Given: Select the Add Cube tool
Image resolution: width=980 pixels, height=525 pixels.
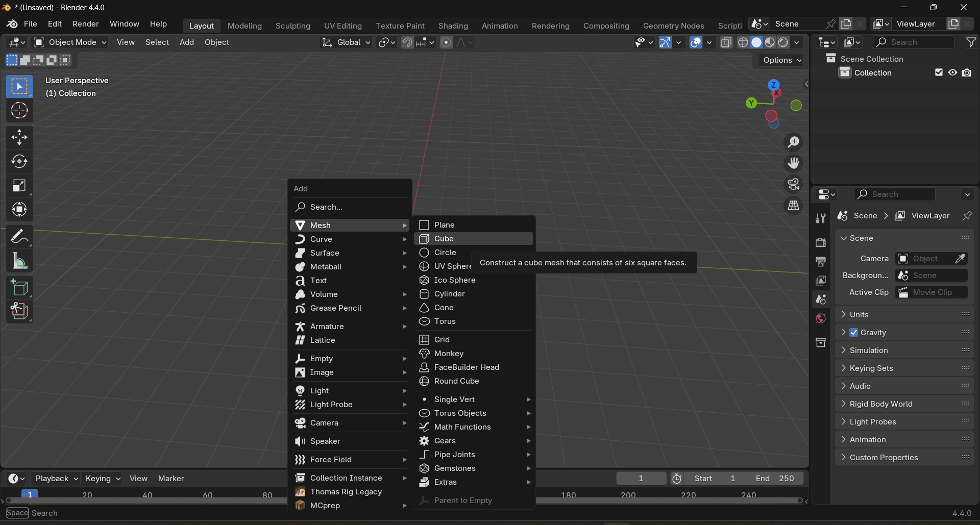Looking at the screenshot, I should coord(19,288).
